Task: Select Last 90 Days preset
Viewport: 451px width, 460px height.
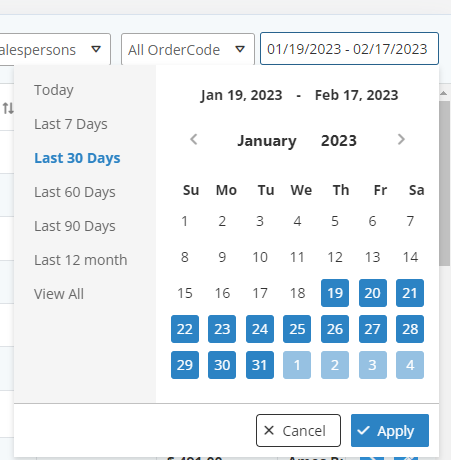Action: point(75,226)
